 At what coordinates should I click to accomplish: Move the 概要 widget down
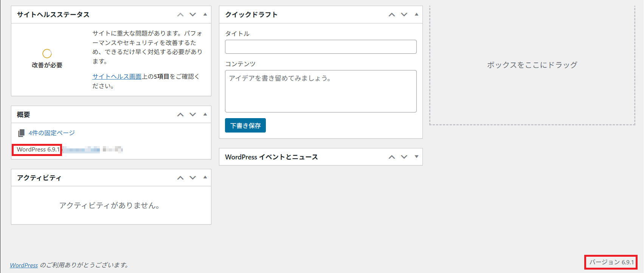pos(193,115)
